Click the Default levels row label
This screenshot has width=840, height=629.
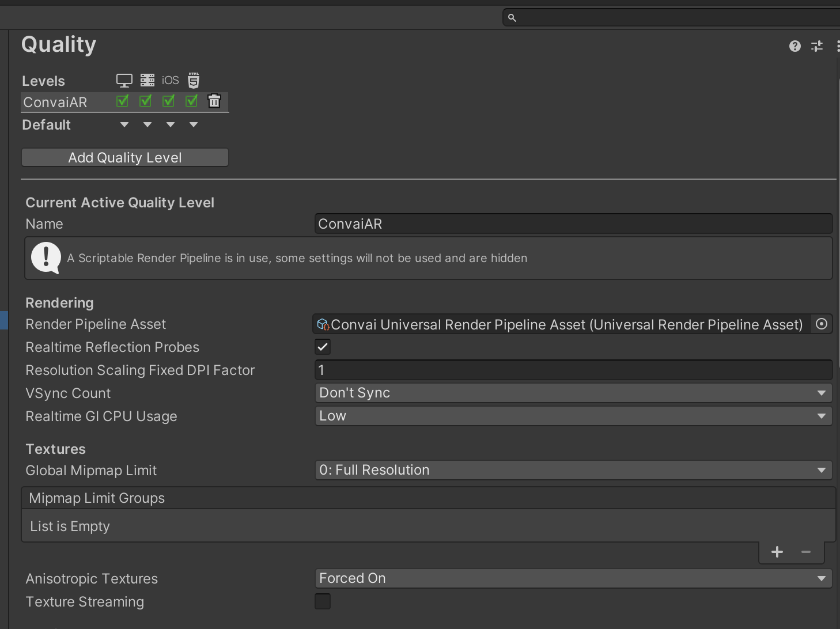coord(46,125)
